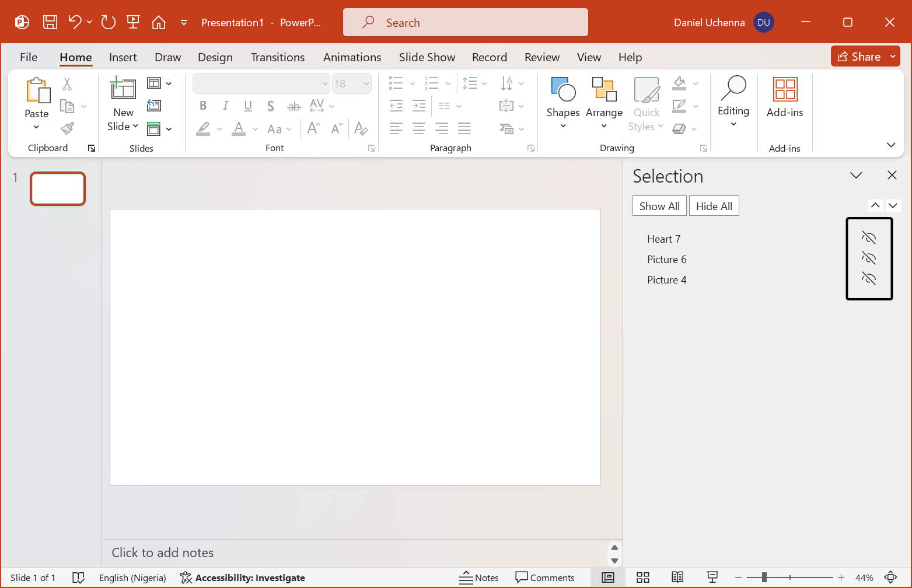Image resolution: width=912 pixels, height=588 pixels.
Task: Switch to the Insert tab
Action: click(x=123, y=57)
